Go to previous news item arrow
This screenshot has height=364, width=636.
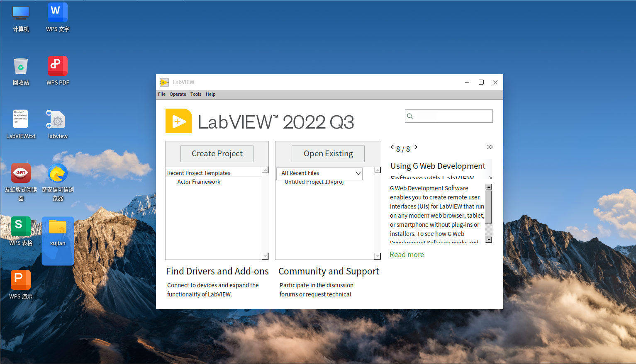pos(392,147)
